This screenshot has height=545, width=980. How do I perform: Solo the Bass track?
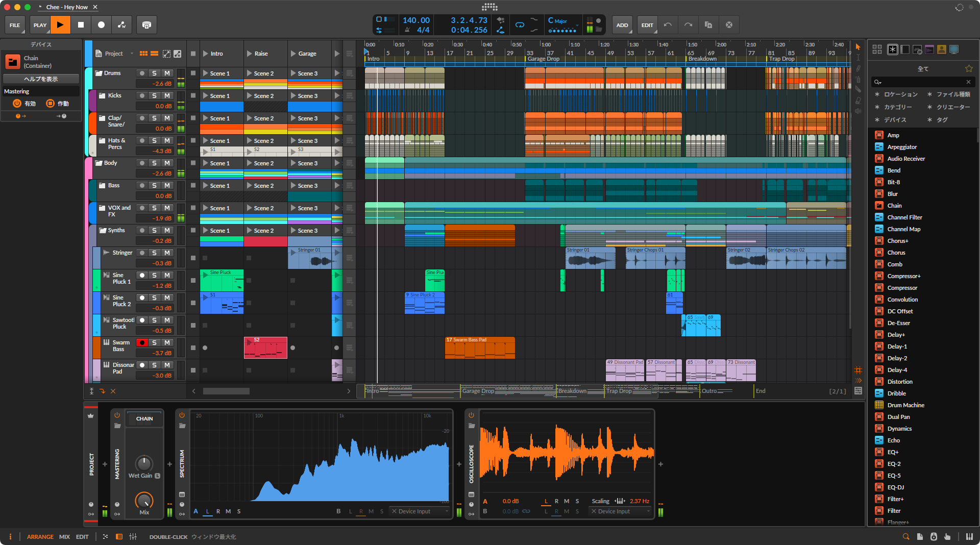154,186
